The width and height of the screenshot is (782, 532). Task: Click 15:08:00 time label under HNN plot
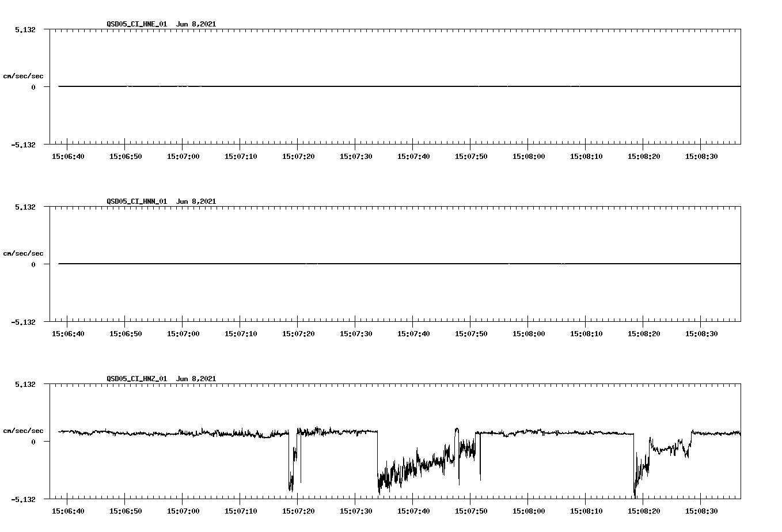[x=529, y=334]
